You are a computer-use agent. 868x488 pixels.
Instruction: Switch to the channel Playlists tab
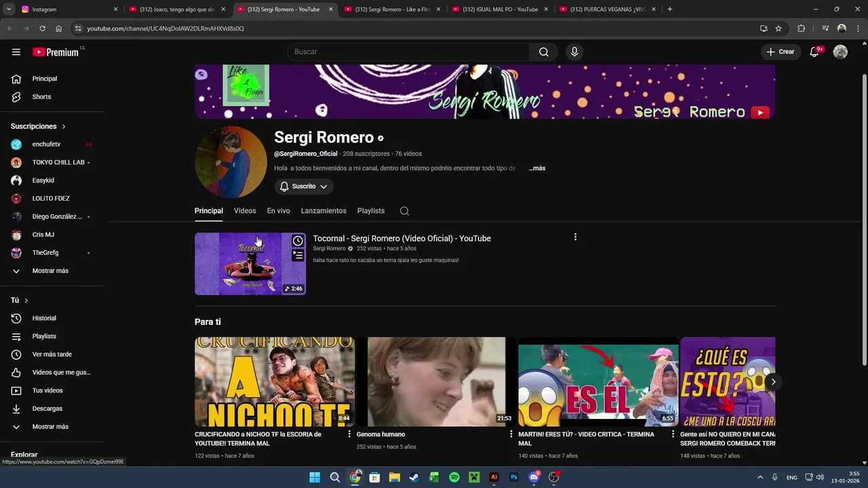[x=371, y=211]
